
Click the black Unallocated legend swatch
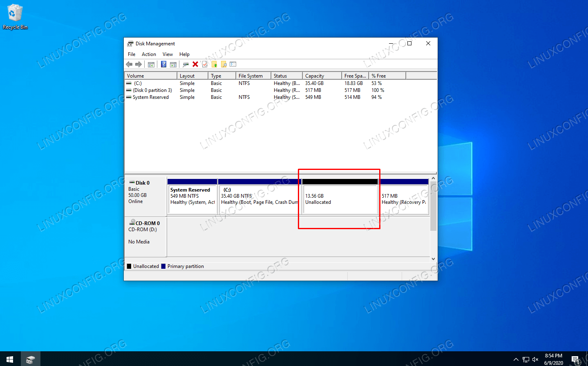129,266
